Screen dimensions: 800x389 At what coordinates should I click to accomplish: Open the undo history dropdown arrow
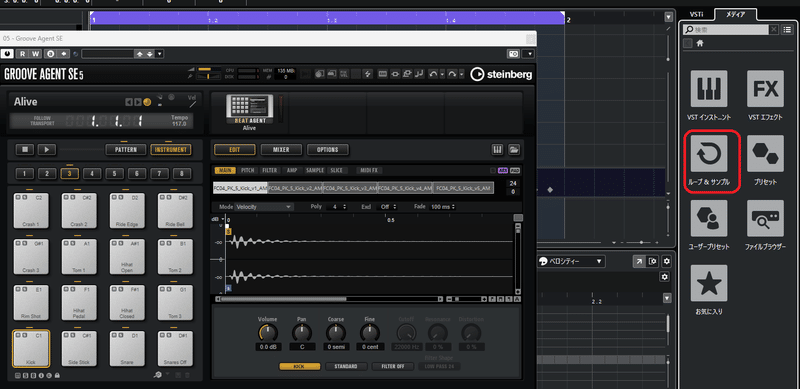443,74
